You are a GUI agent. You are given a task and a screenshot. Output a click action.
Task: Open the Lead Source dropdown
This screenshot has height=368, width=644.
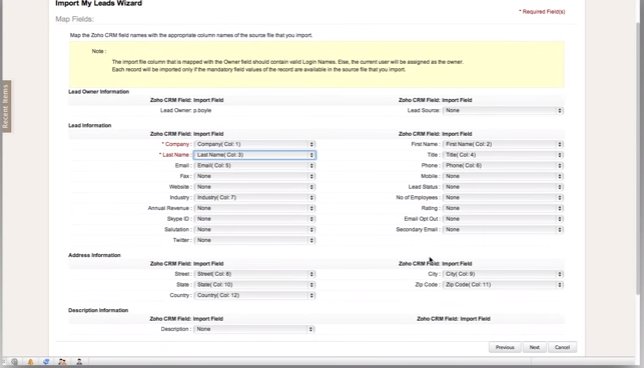(503, 110)
